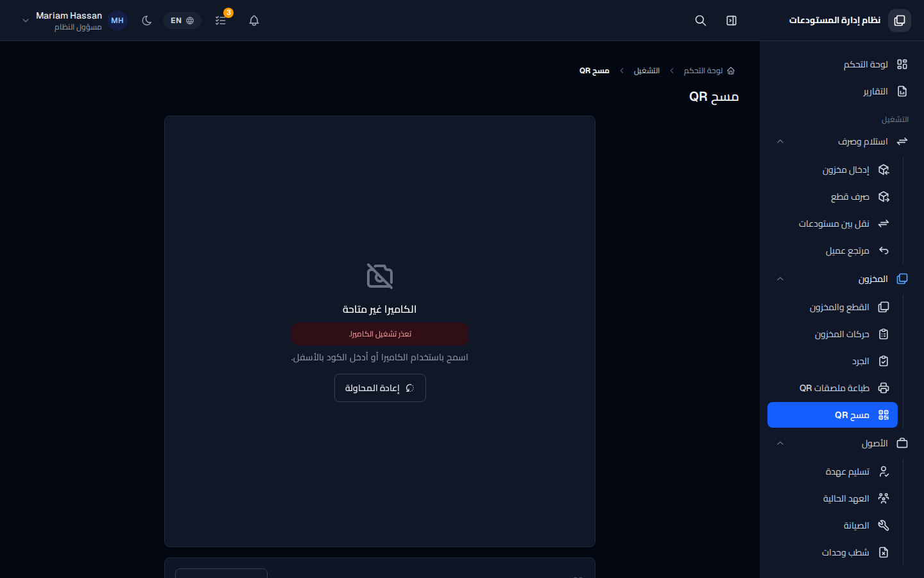924x578 pixels.
Task: Open لوحة التحكم in the sidebar
Action: [837, 64]
